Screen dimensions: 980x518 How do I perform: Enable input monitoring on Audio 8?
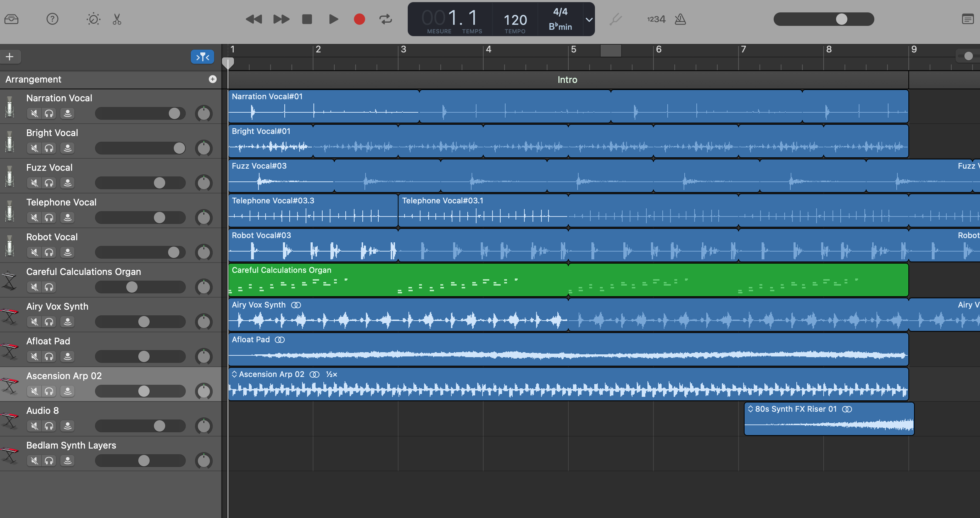(67, 426)
